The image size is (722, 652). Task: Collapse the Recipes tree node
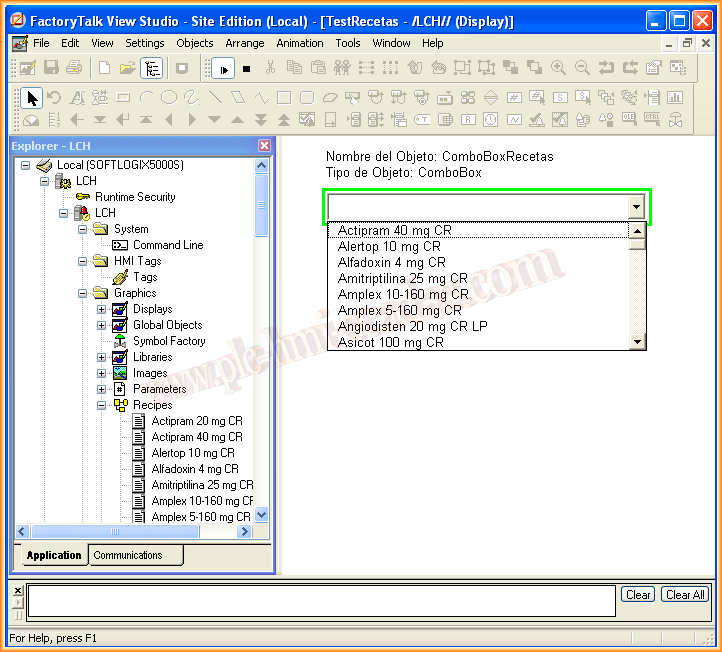click(x=102, y=405)
